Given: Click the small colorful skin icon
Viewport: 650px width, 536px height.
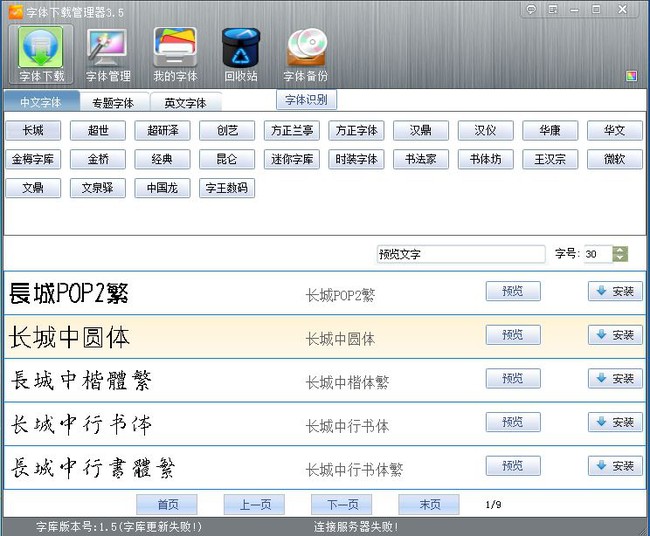Looking at the screenshot, I should tap(631, 76).
